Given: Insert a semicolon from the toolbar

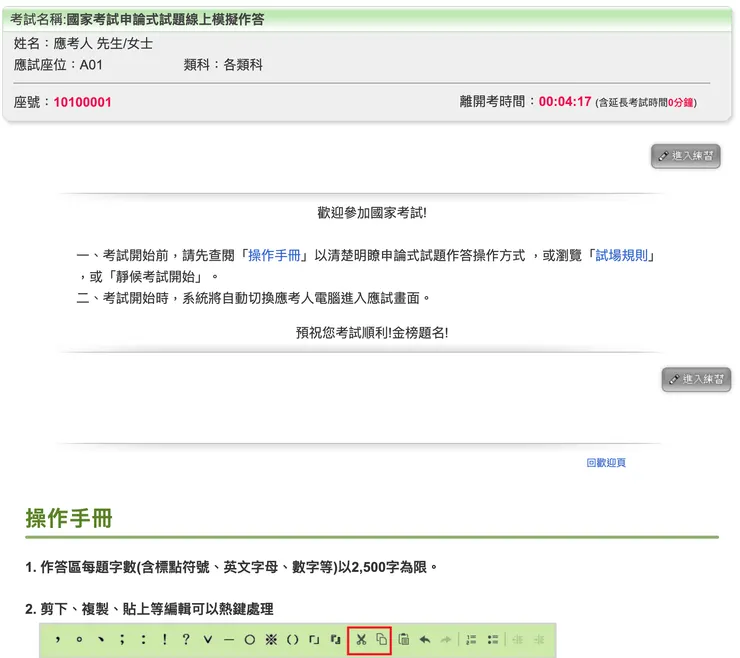Looking at the screenshot, I should pyautogui.click(x=122, y=640).
